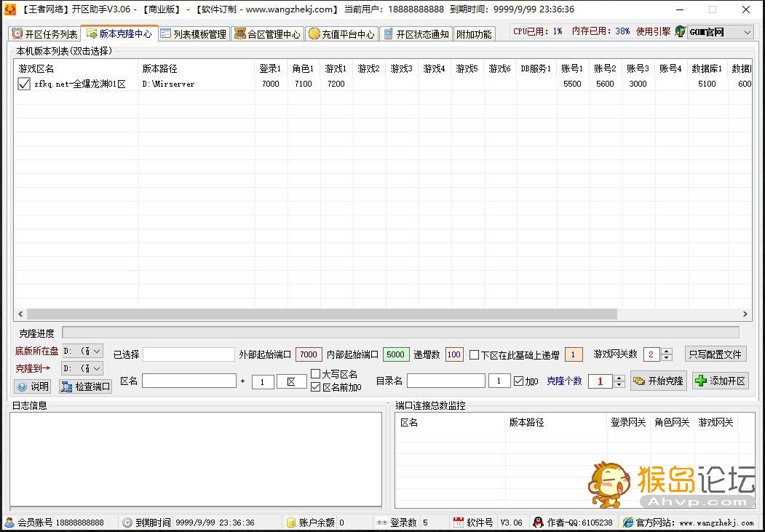
Task: Click the fox app icon in the title bar
Action: point(9,9)
